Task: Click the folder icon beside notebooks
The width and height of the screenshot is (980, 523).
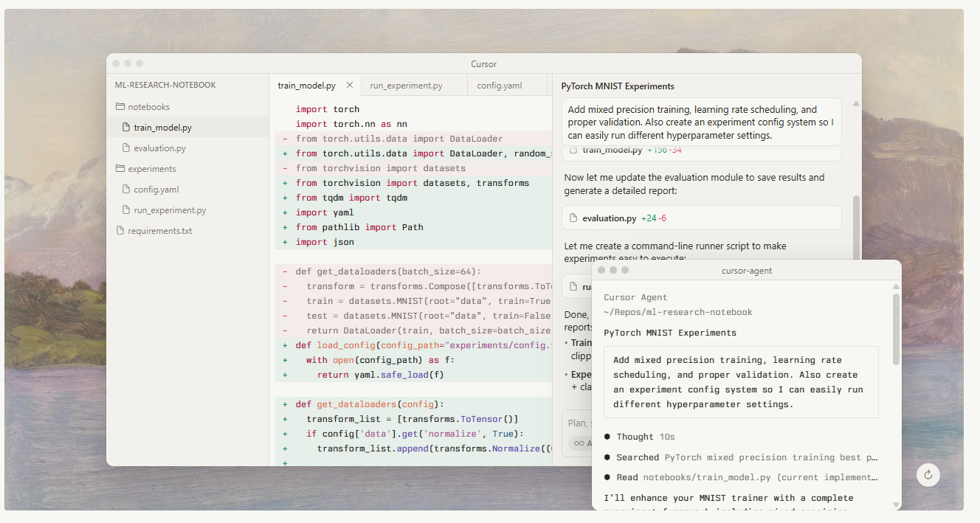Action: click(x=120, y=106)
